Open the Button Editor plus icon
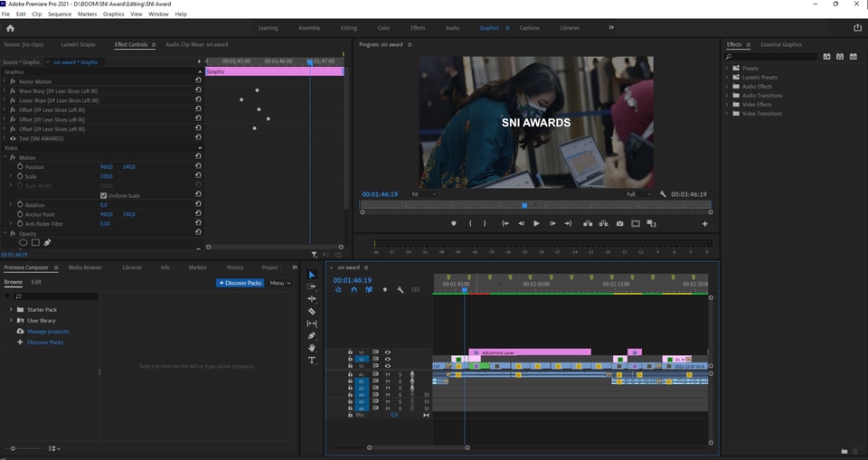The image size is (868, 460). point(704,223)
